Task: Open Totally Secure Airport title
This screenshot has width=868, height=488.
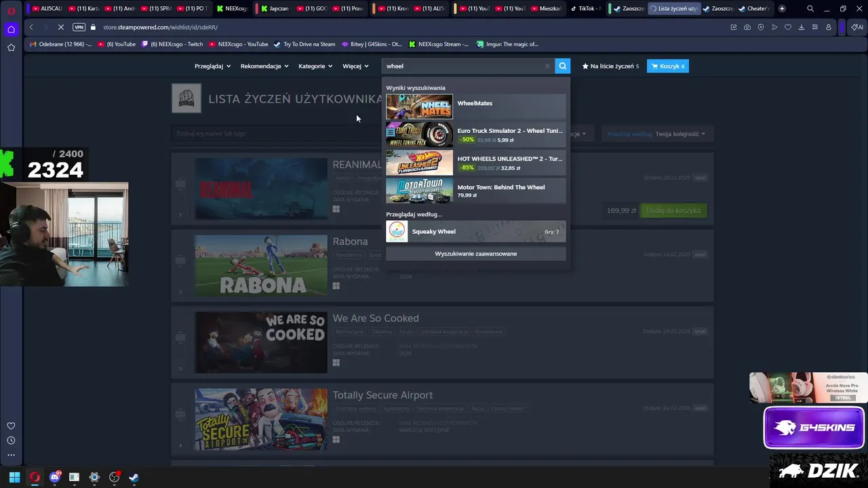Action: coord(382,395)
